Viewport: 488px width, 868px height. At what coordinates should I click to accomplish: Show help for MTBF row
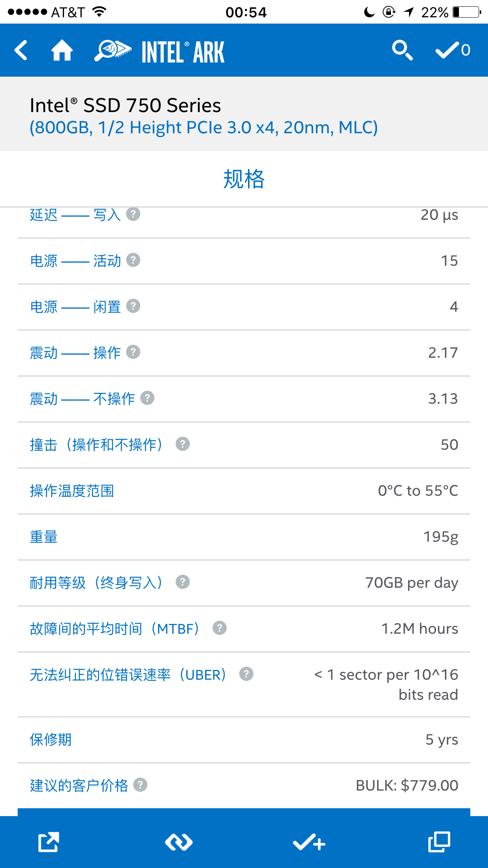(x=220, y=628)
